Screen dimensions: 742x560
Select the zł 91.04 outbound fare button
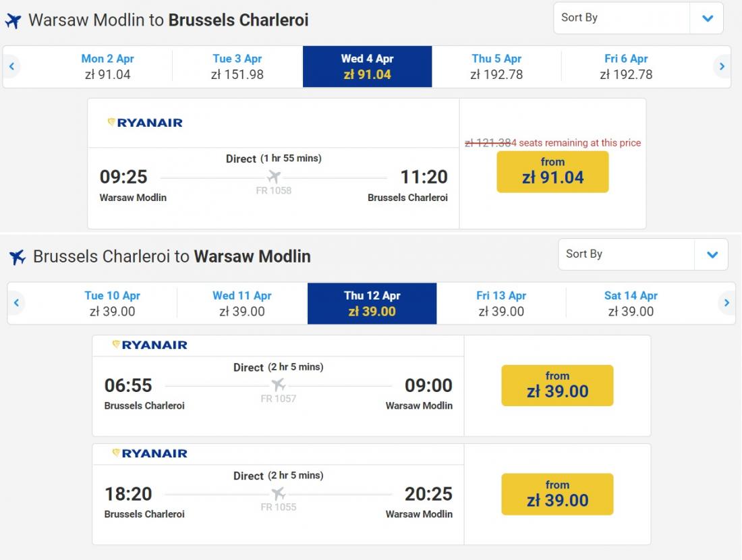(x=552, y=171)
